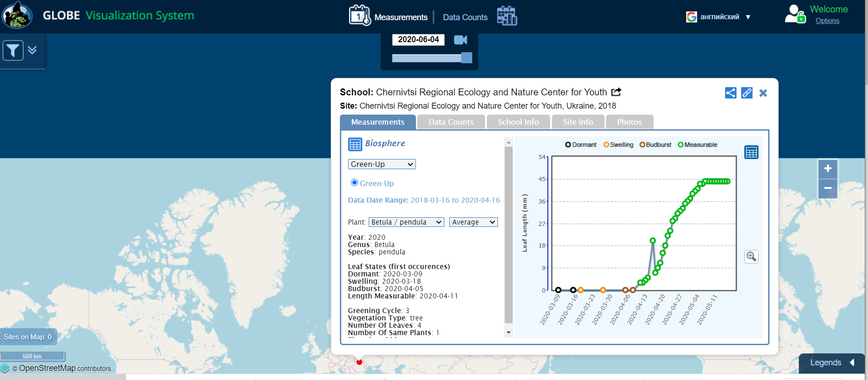Click the date slider handle

pyautogui.click(x=466, y=58)
